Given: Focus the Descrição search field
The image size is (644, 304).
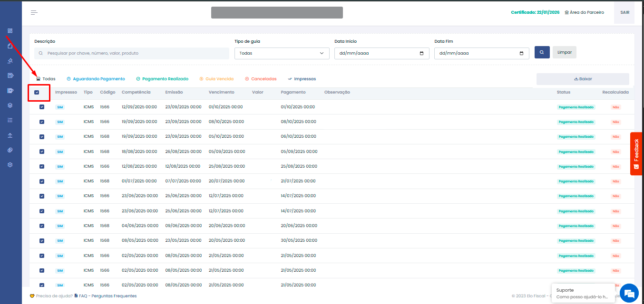Looking at the screenshot, I should pos(131,53).
